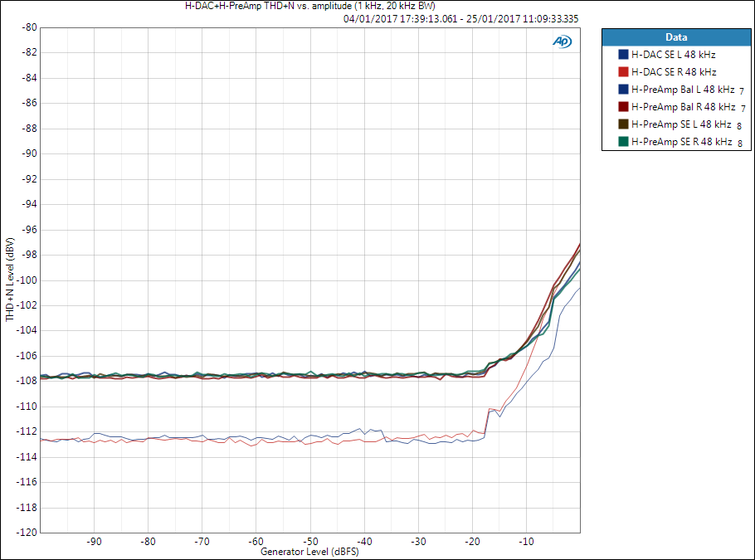Click the -60 tick on the horizontal axis
Screen dimensions: 755x560
coord(256,541)
